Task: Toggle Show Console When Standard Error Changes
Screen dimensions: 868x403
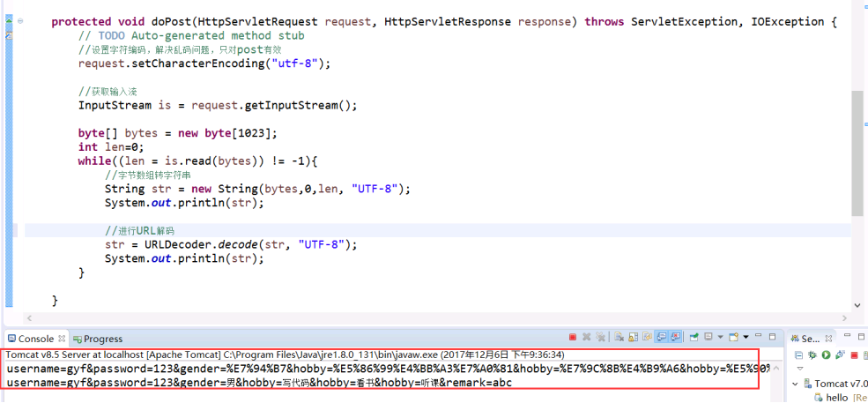Action: pos(676,337)
